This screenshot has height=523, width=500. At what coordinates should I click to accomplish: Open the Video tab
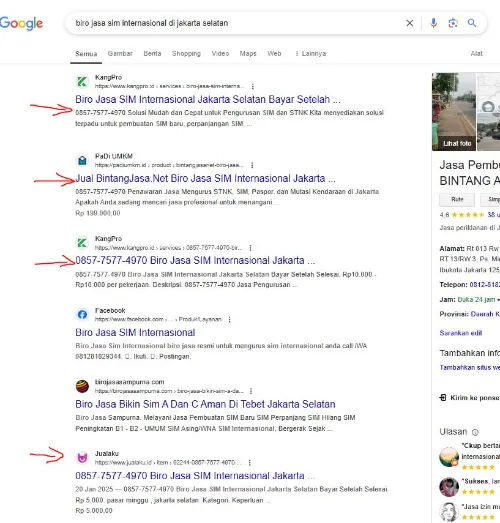[x=220, y=53]
